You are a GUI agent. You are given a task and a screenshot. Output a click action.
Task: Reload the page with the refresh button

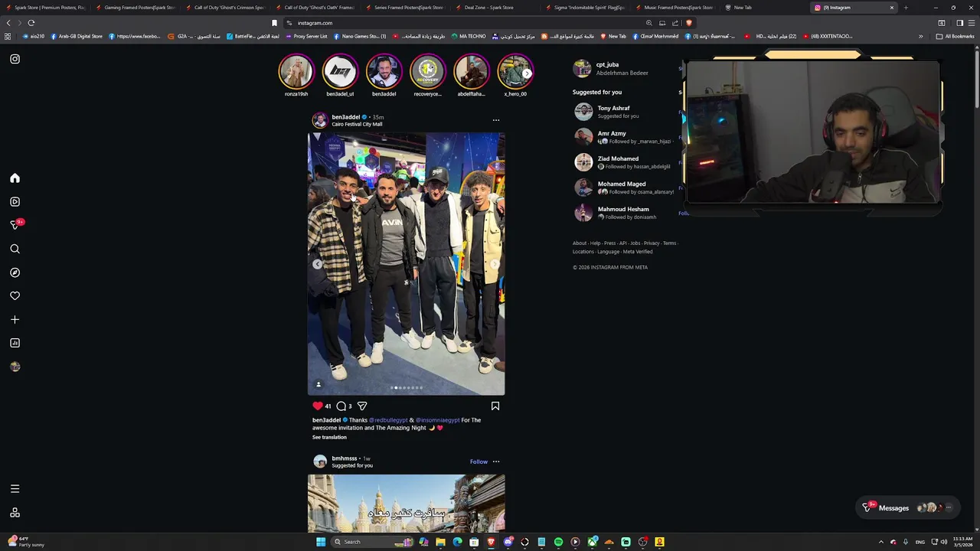pyautogui.click(x=31, y=23)
